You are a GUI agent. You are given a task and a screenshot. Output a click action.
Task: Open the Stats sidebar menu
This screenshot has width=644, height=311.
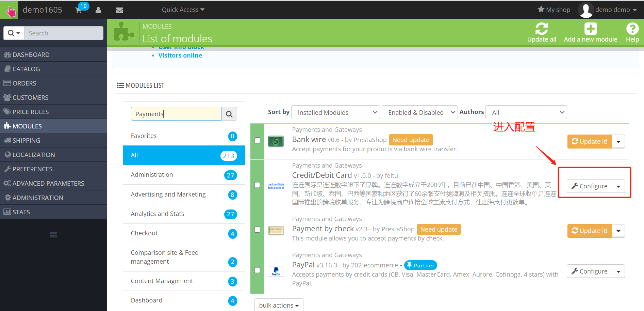coord(53,212)
